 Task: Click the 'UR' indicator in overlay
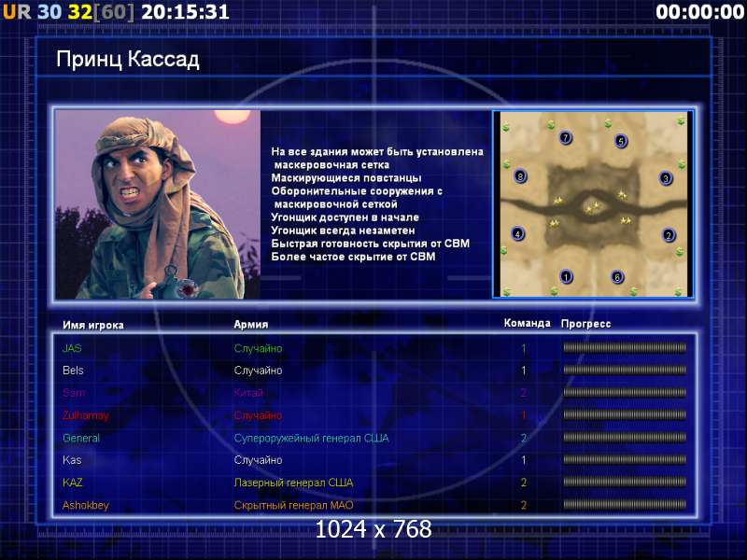[x=17, y=12]
